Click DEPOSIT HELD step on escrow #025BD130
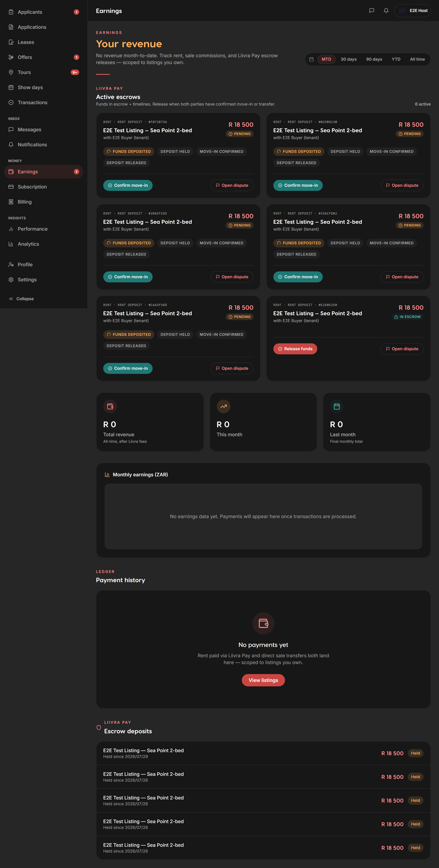 [345, 152]
